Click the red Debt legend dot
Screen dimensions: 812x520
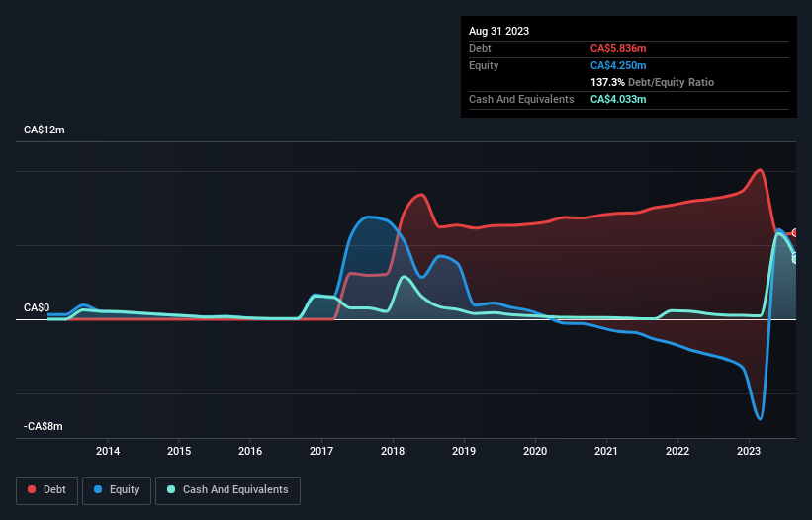pyautogui.click(x=32, y=489)
